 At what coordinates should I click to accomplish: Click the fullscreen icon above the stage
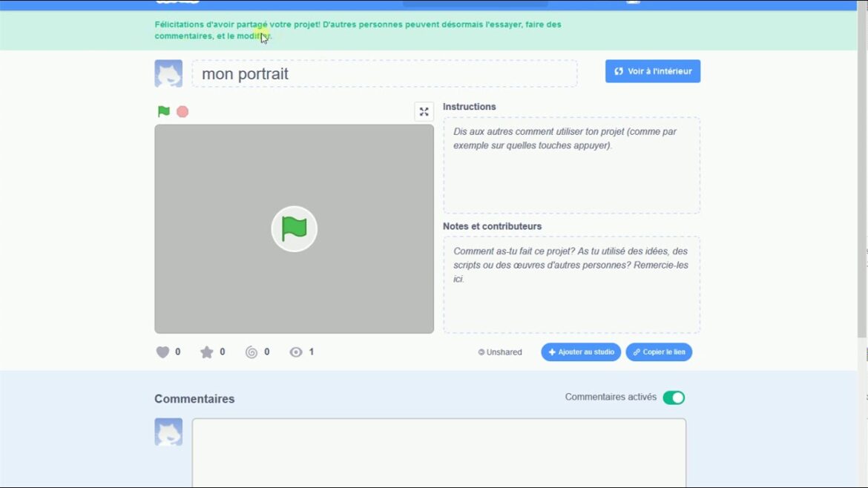[424, 111]
